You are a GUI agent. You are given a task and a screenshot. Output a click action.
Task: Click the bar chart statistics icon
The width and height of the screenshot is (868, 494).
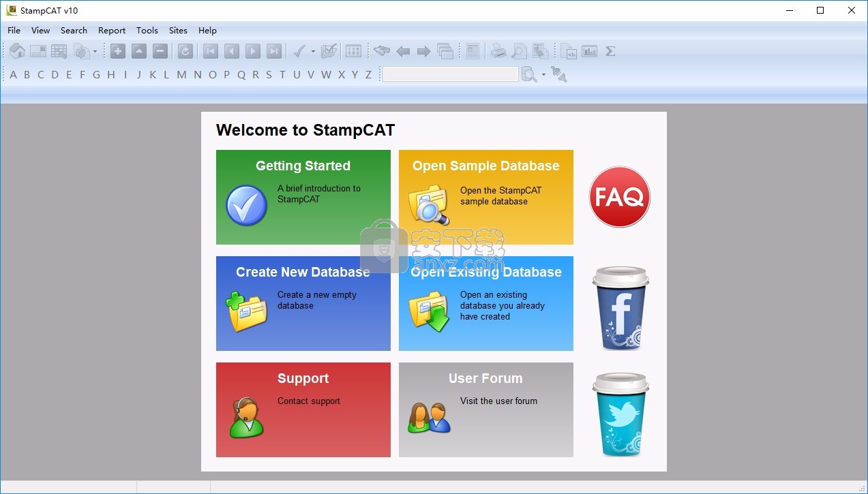tap(590, 51)
